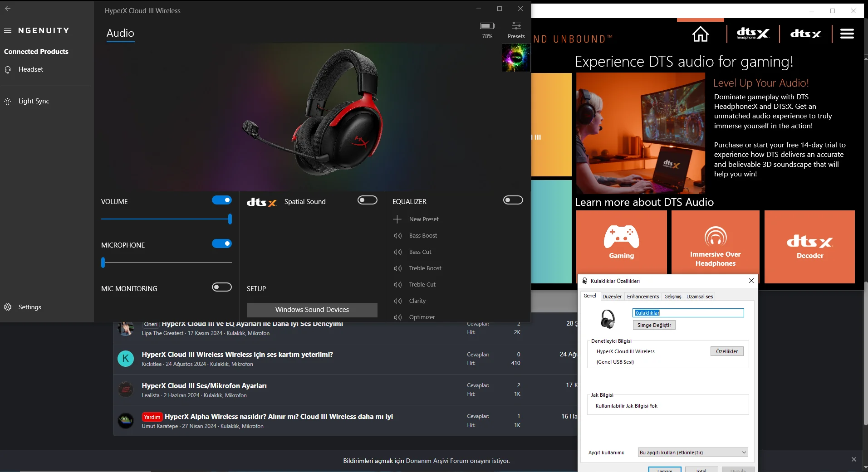The height and width of the screenshot is (472, 868).
Task: Open the Settings gear in NGENUITY
Action: tap(8, 307)
